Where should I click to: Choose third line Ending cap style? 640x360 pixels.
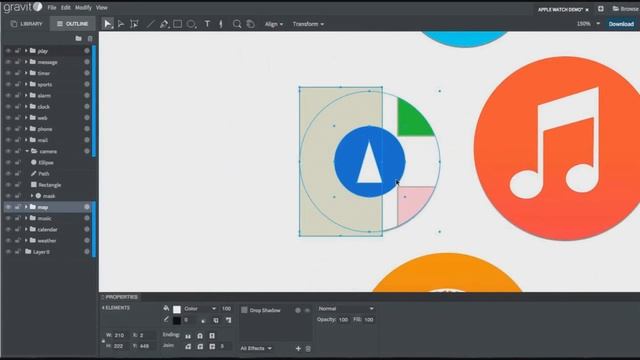pyautogui.click(x=212, y=336)
